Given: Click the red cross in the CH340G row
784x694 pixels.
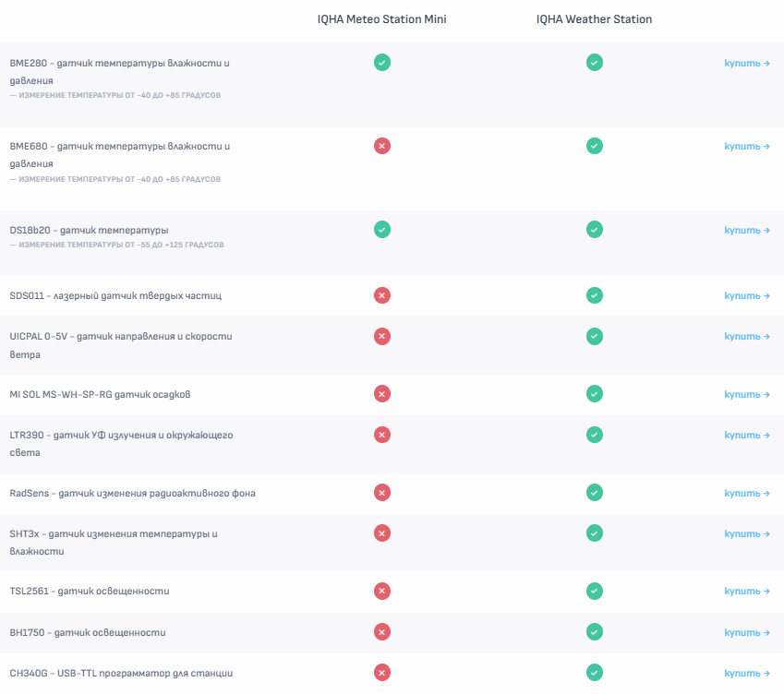Looking at the screenshot, I should 382,673.
